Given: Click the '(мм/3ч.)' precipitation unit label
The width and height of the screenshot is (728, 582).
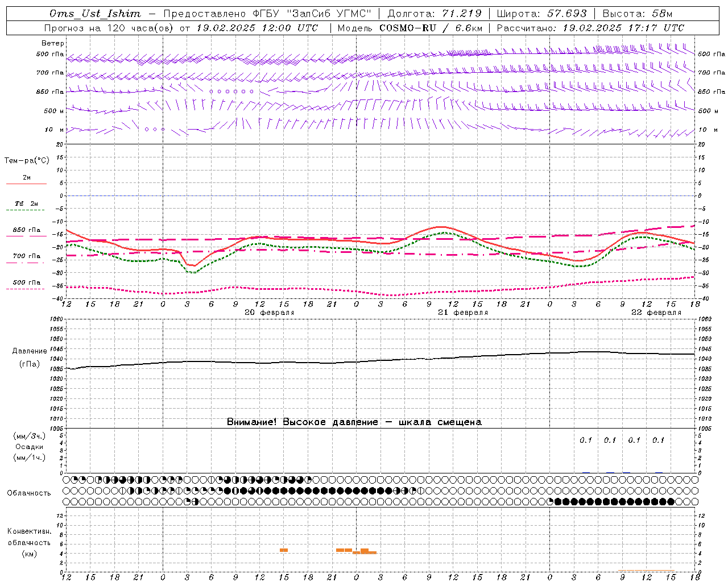Looking at the screenshot, I should click(x=29, y=436).
